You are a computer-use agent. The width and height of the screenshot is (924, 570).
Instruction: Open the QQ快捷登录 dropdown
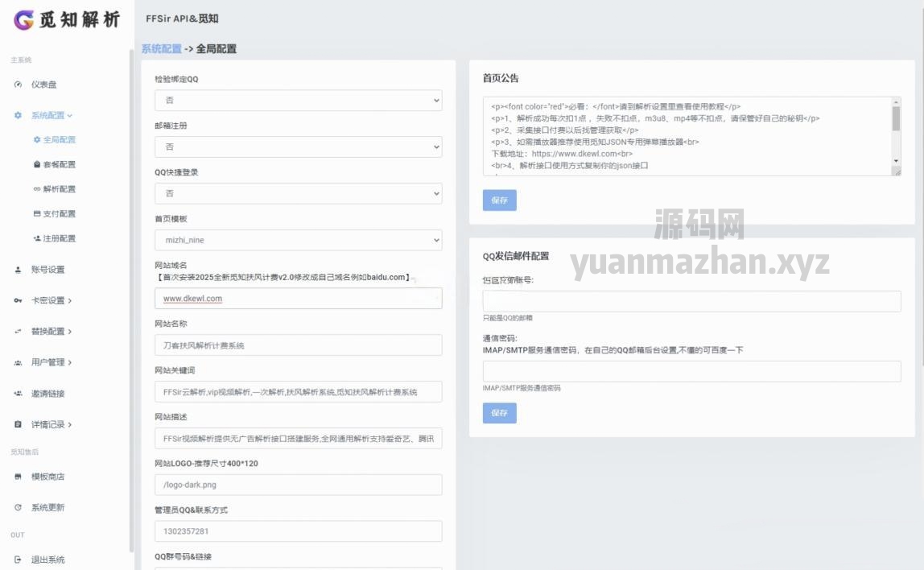click(298, 193)
